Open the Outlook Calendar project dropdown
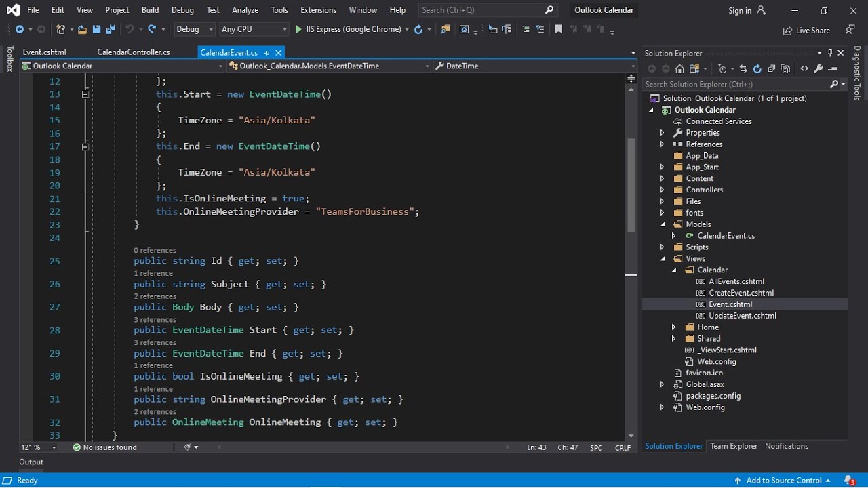Viewport: 868px width, 488px height. [x=122, y=66]
